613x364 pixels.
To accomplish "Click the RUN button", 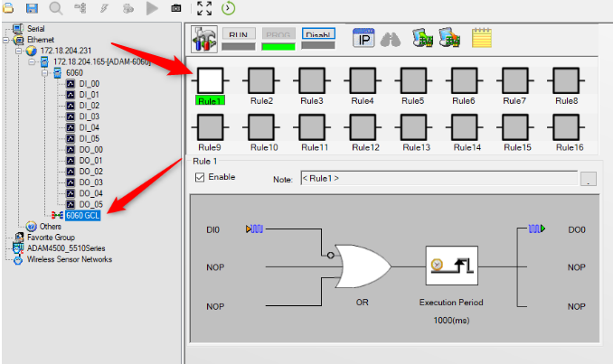I will (239, 33).
